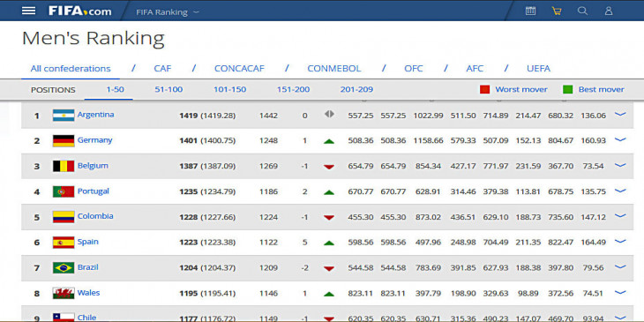Switch to the UEFA confederation tab

click(x=538, y=69)
